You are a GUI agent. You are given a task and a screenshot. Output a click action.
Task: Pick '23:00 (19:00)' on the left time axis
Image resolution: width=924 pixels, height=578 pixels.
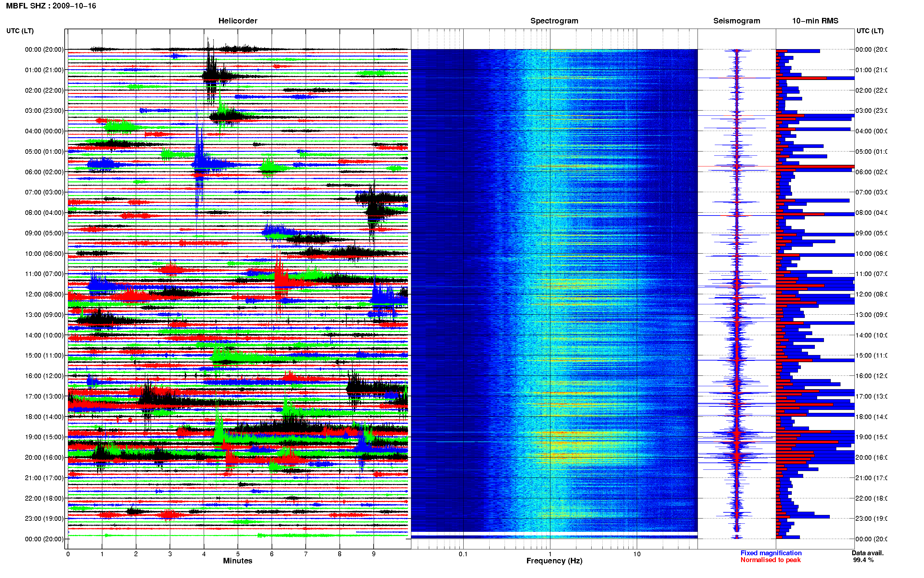[44, 519]
